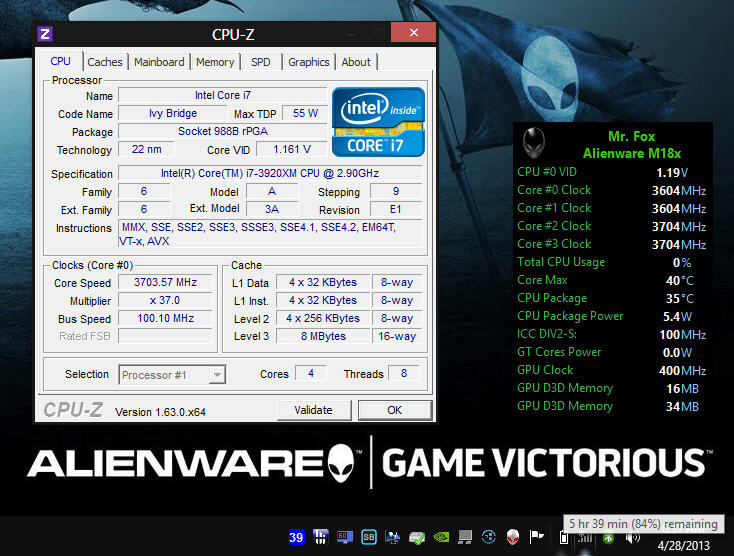Screen dimensions: 734x556
Task: Click the battery remaining tooltip
Action: (644, 524)
